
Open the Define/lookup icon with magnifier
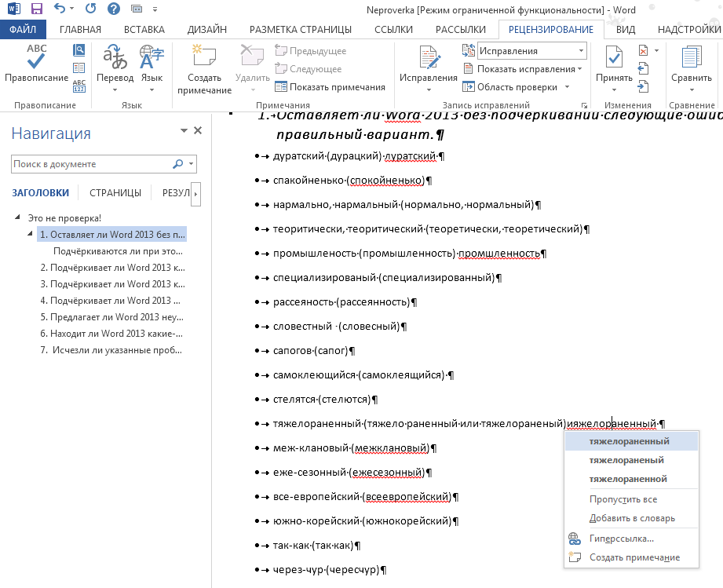(79, 49)
